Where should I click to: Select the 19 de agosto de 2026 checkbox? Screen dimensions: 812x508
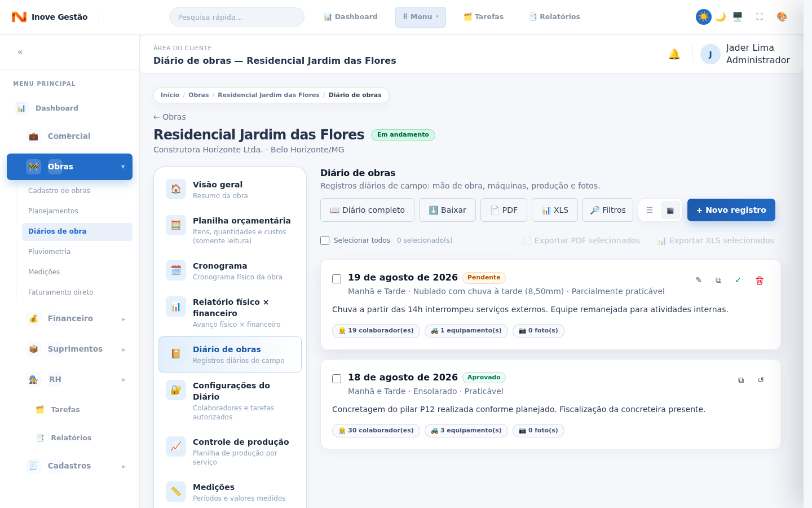point(337,279)
